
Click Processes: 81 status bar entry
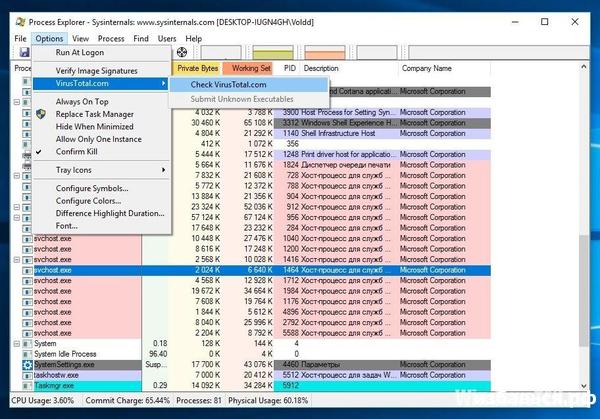[x=199, y=401]
